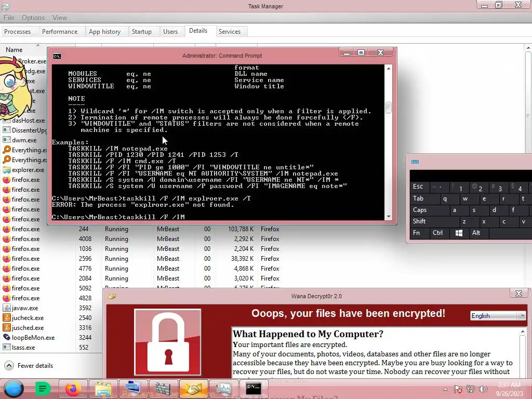Open the Options menu in Task Manager
The height and width of the screenshot is (399, 532).
click(x=33, y=18)
